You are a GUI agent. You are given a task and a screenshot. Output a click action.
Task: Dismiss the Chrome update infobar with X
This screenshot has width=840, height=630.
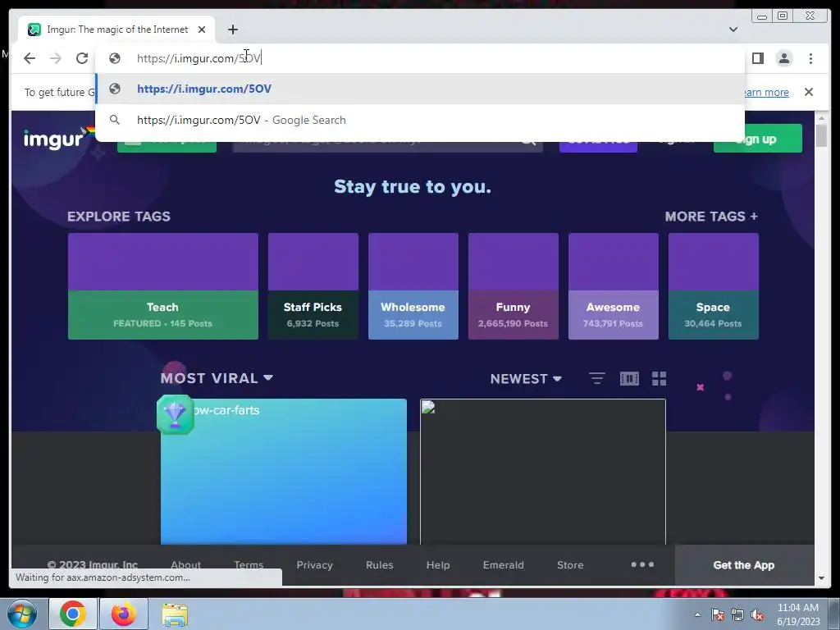pos(808,92)
